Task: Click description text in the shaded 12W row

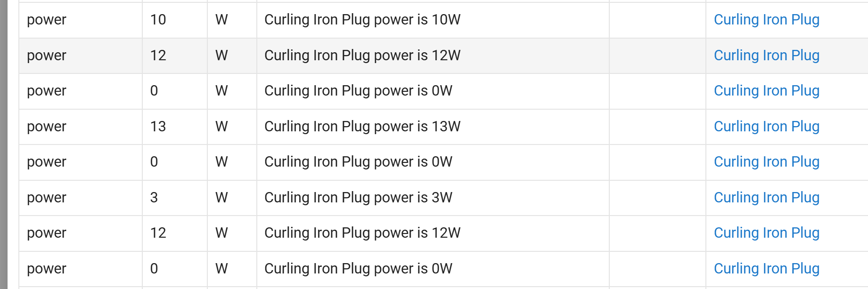Action: tap(362, 56)
